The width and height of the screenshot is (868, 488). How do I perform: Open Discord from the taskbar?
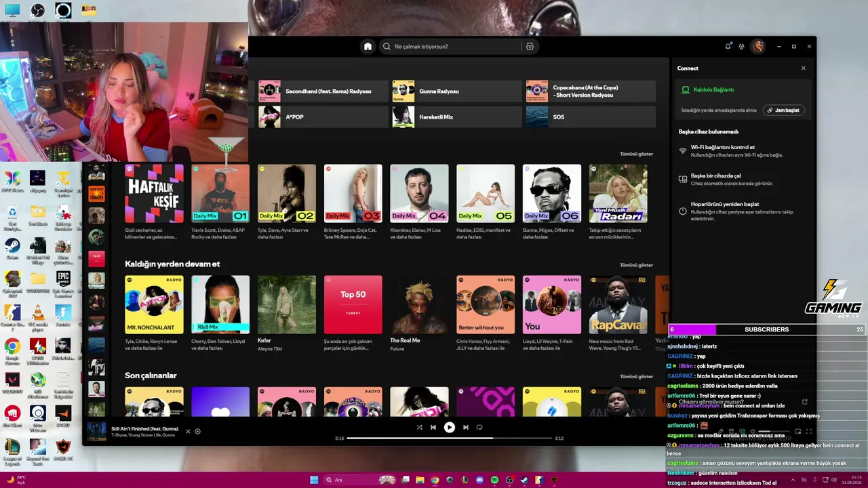(479, 480)
